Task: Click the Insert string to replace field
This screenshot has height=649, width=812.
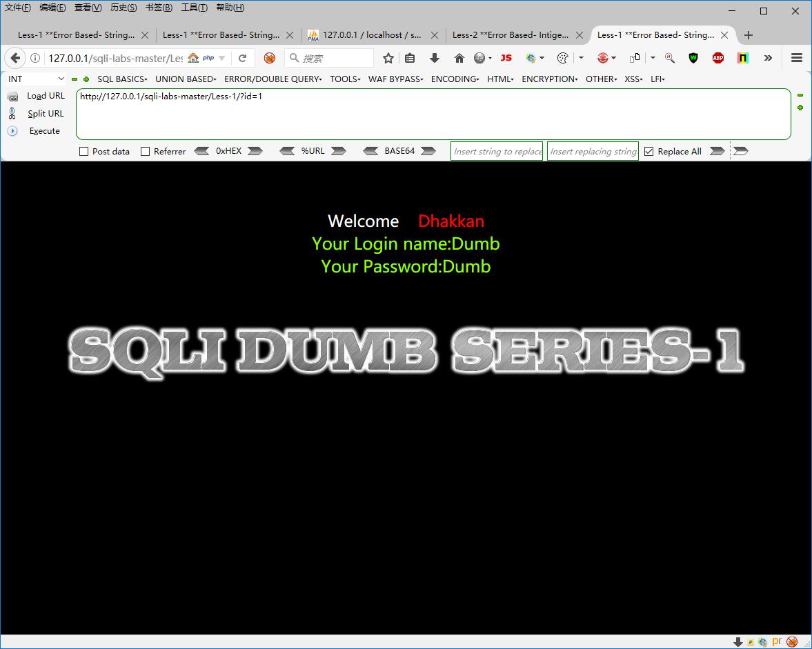Action: [x=497, y=152]
